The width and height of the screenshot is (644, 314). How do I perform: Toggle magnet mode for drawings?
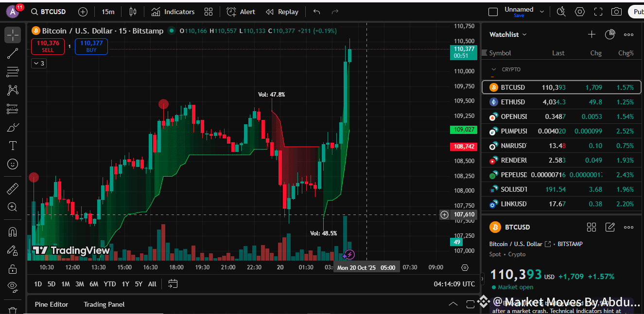tap(13, 232)
